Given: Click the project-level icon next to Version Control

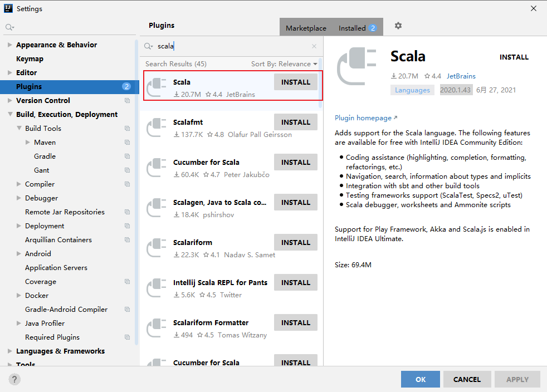Looking at the screenshot, I should [x=128, y=100].
